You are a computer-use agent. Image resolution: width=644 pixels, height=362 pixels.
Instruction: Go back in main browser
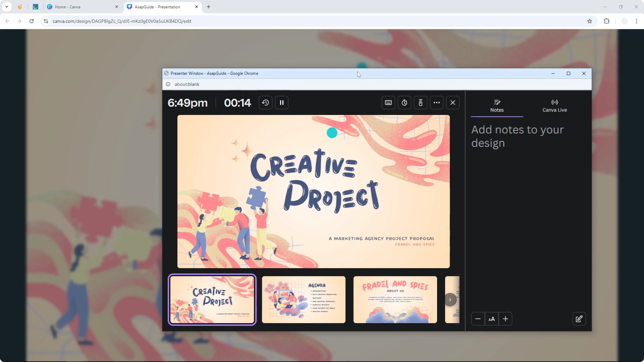coord(8,21)
